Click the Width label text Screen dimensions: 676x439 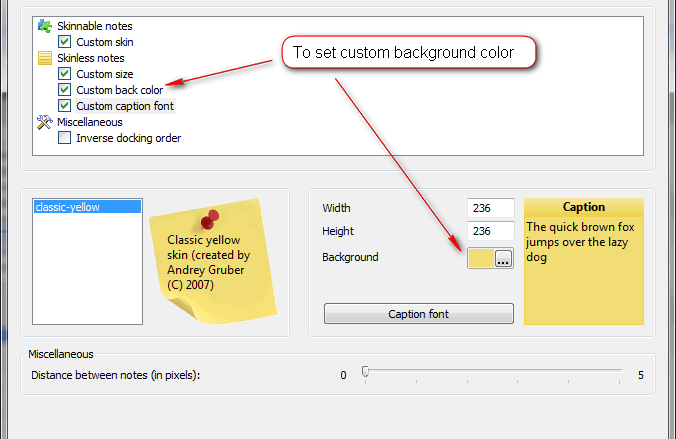click(x=336, y=208)
